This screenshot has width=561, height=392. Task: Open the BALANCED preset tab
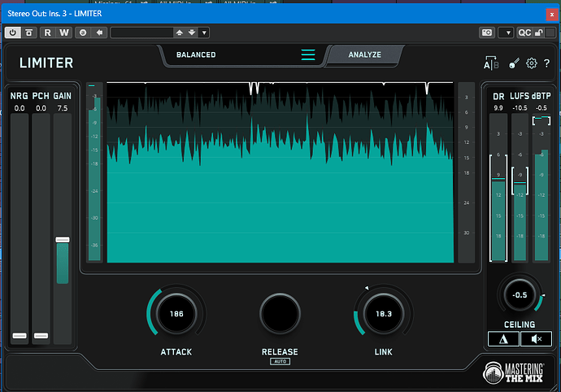point(196,54)
